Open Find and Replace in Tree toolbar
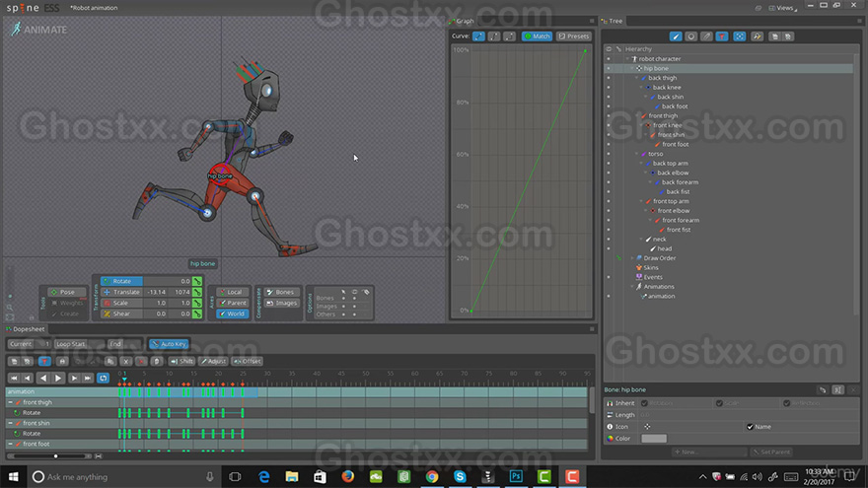 click(758, 36)
